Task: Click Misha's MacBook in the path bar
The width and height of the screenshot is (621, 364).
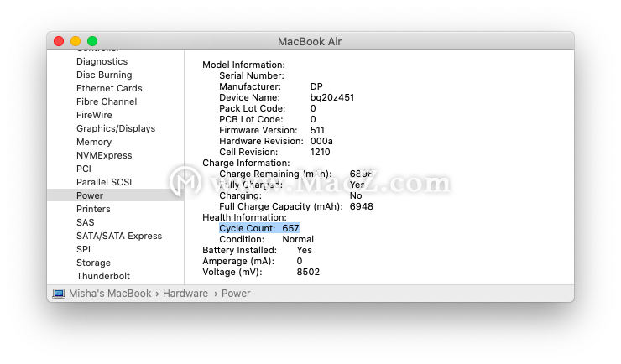Action: click(x=110, y=294)
